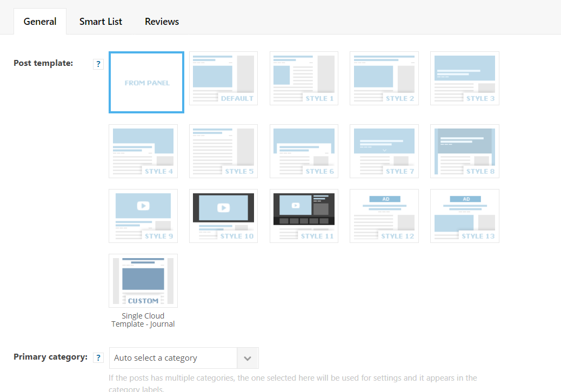Viewport: 561px width, 392px height.
Task: Choose the Style 8 post template
Action: click(x=464, y=151)
